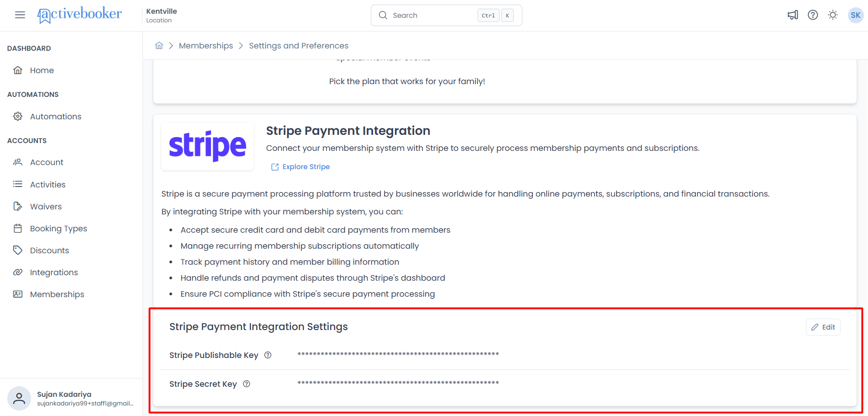Click the Home house icon in sidebar
The width and height of the screenshot is (868, 416).
pyautogui.click(x=18, y=70)
